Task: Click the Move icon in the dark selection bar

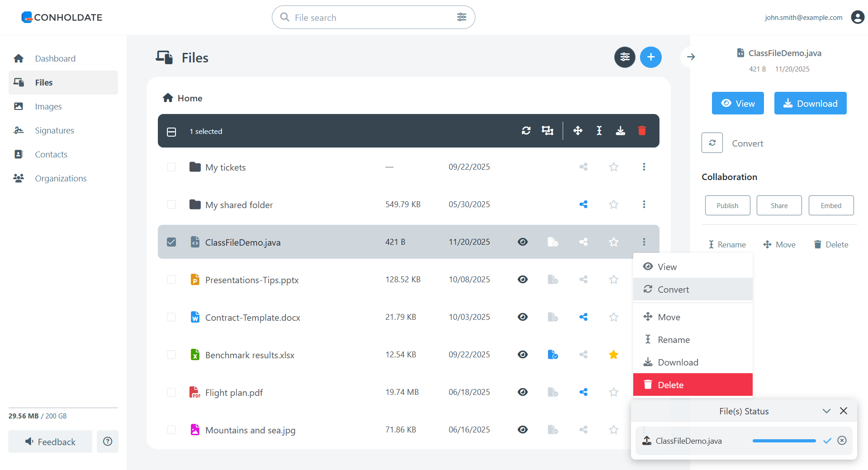Action: click(x=578, y=130)
